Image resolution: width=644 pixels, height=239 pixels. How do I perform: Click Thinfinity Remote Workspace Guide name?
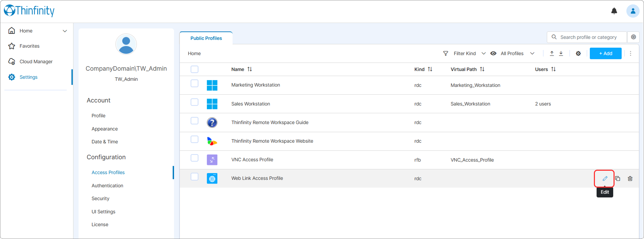[270, 122]
